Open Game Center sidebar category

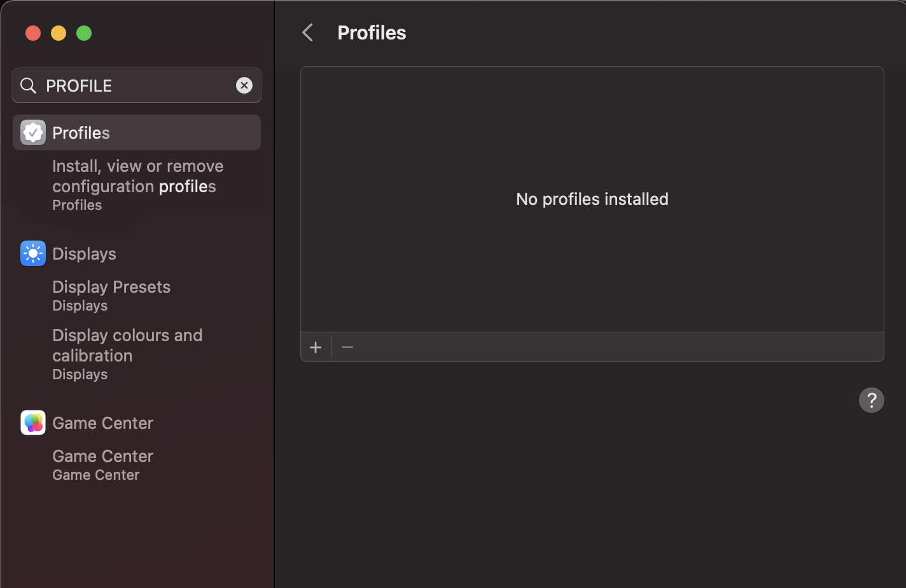103,423
